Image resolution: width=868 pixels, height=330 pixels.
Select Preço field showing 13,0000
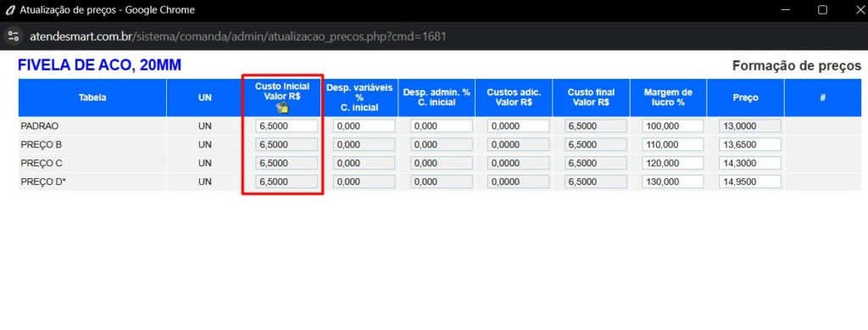[x=750, y=126]
